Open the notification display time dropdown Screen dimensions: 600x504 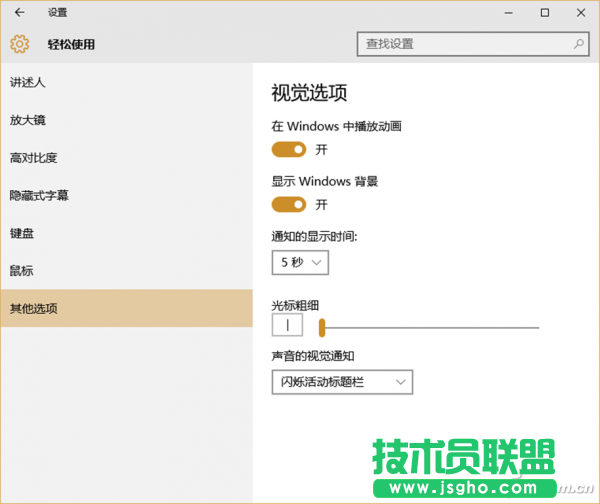(300, 262)
